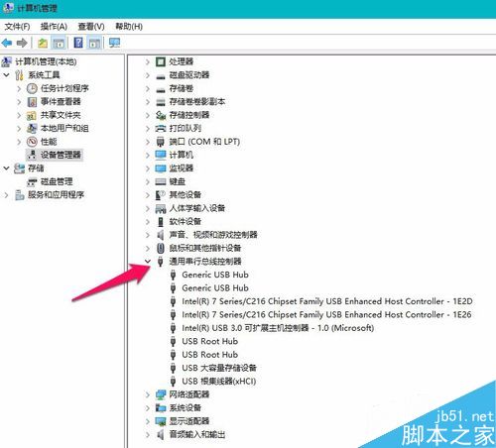
Task: Click the 任务计划程序 clock icon
Action: click(x=32, y=88)
